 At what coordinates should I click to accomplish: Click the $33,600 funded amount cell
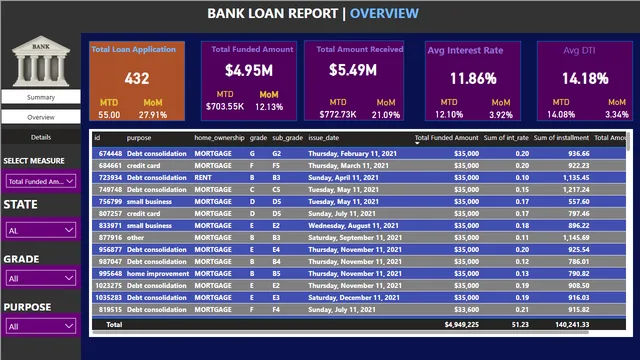467,309
